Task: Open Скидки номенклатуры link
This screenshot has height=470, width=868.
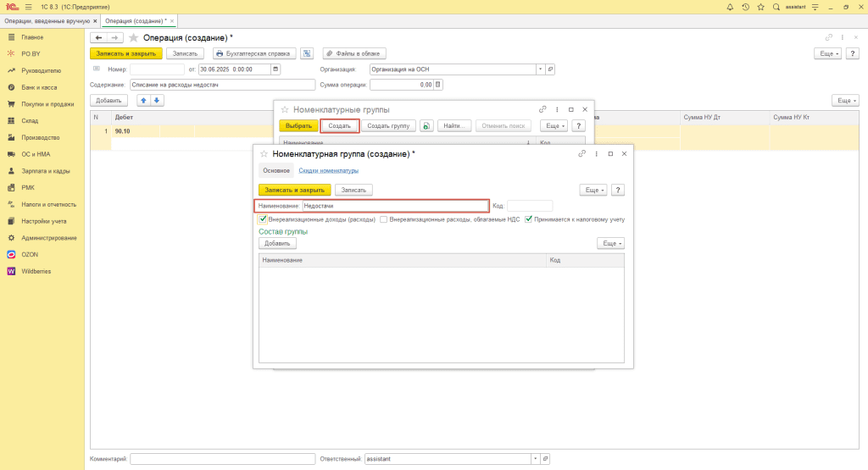Action: [x=328, y=170]
